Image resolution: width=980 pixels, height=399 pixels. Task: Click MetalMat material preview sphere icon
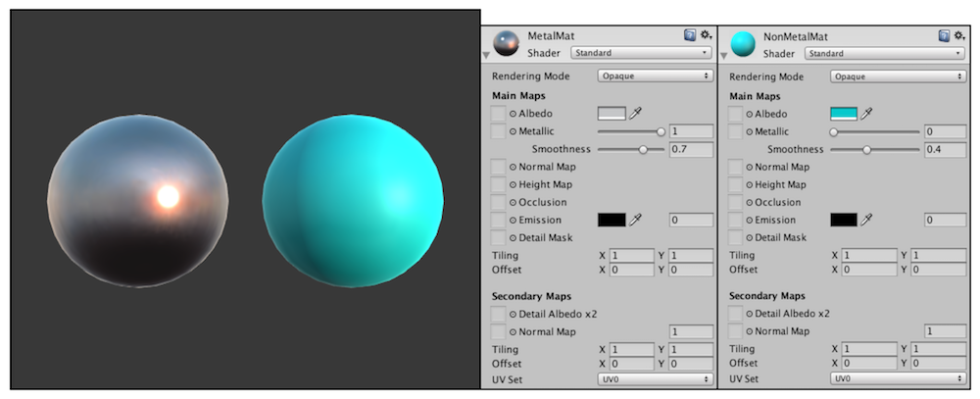[506, 43]
